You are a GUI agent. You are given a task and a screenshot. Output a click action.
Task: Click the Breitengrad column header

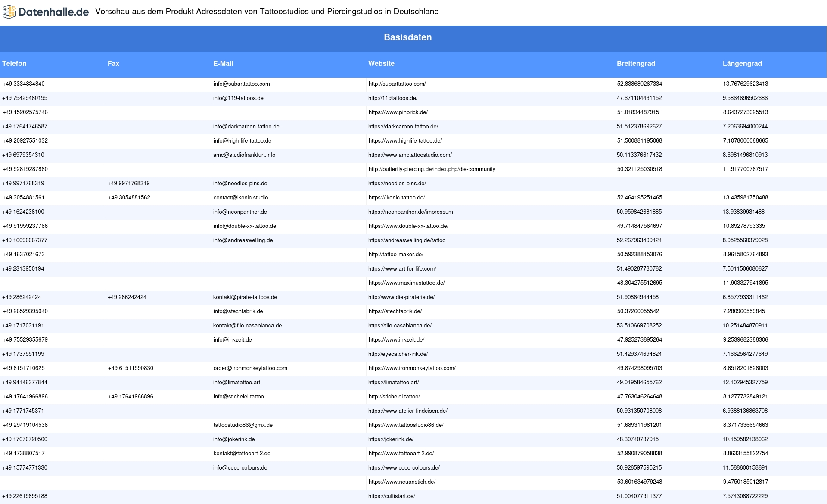point(636,63)
